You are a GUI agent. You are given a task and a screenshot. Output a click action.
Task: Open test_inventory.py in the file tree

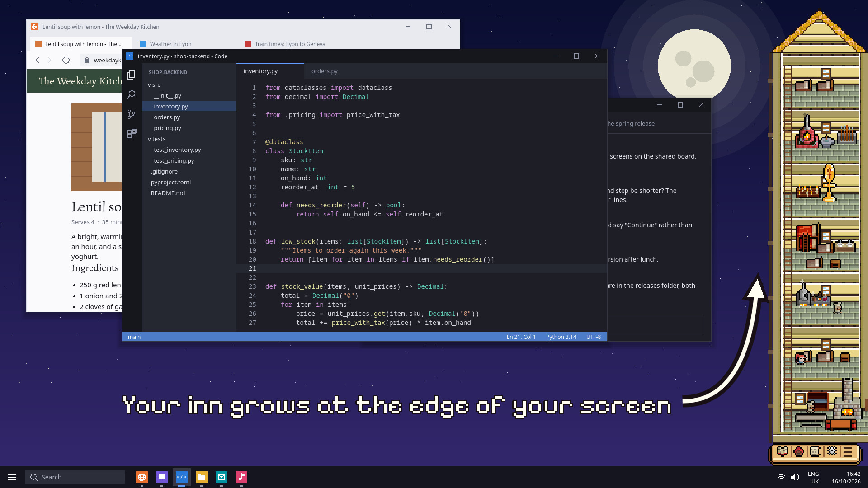tap(189, 150)
